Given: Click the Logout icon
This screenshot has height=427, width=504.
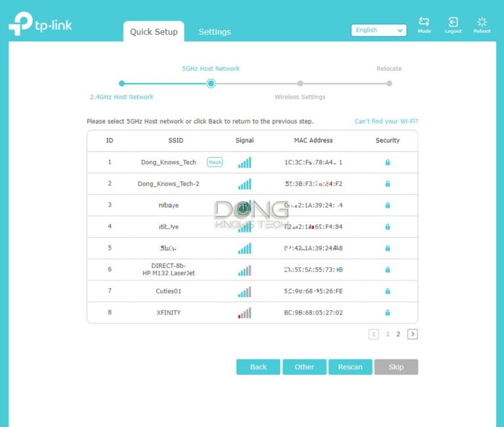Looking at the screenshot, I should click(453, 23).
